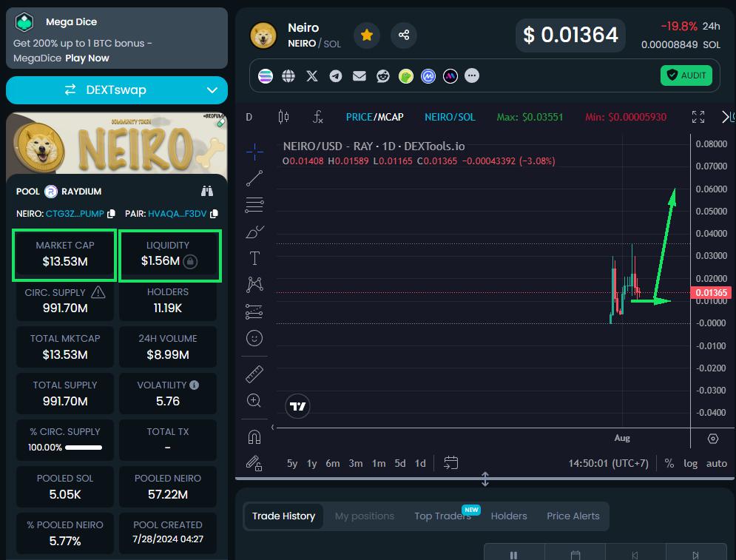Change the D chart interval
This screenshot has width=736, height=560.
[x=249, y=117]
